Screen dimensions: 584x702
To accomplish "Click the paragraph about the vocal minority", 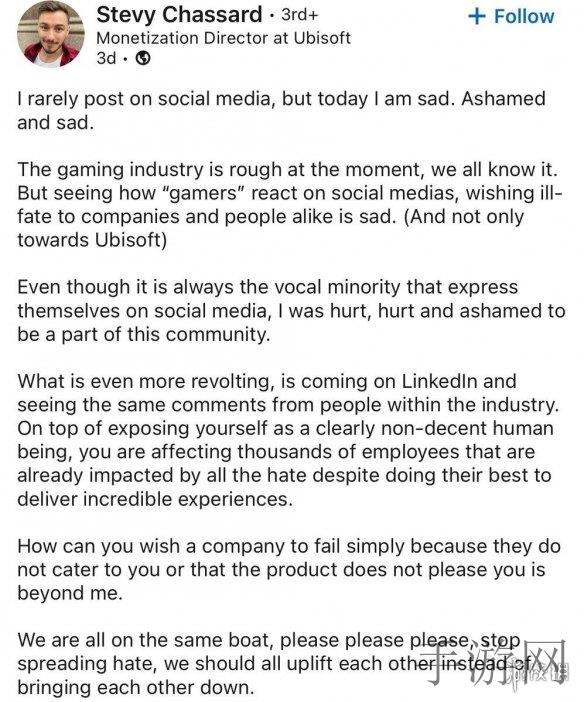I will tap(291, 311).
